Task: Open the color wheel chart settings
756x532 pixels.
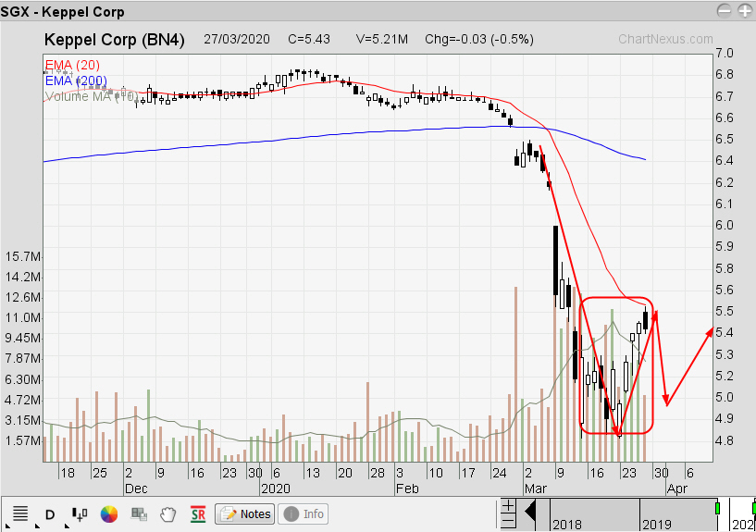Action: click(109, 514)
